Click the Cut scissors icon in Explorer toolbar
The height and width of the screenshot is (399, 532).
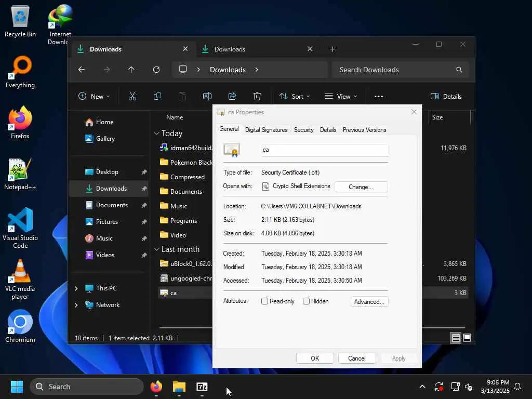tap(132, 96)
